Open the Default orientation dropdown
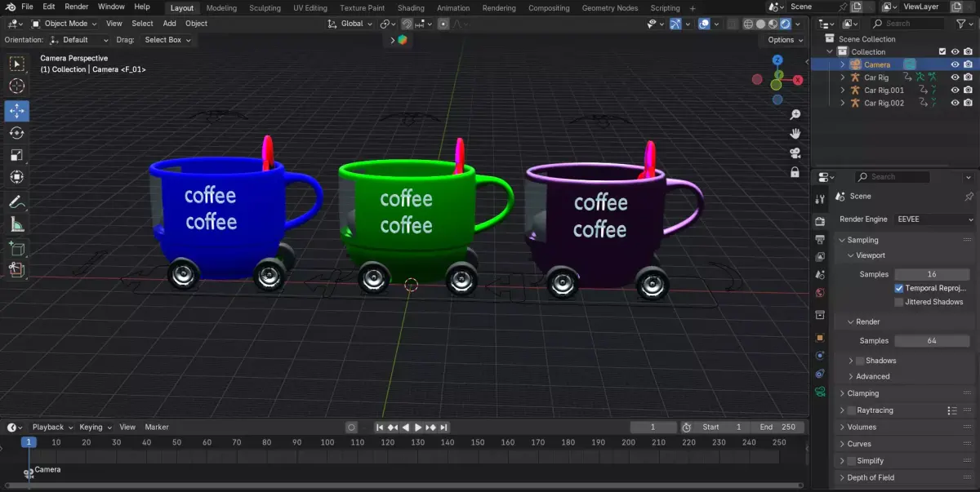Screen dimensions: 980x492 [x=79, y=39]
